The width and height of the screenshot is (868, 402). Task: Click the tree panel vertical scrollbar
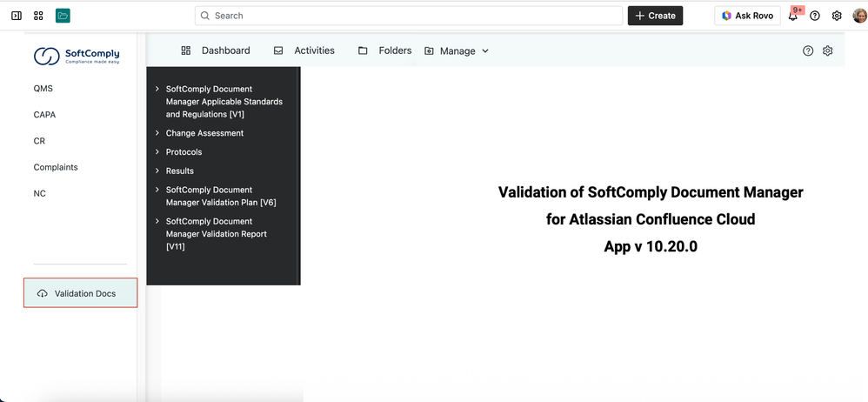click(298, 176)
